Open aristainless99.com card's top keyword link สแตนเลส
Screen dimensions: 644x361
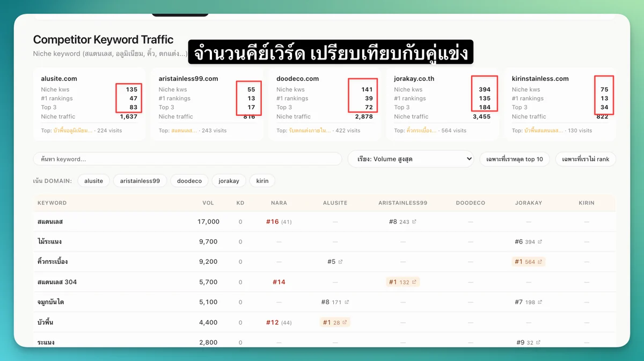point(184,130)
